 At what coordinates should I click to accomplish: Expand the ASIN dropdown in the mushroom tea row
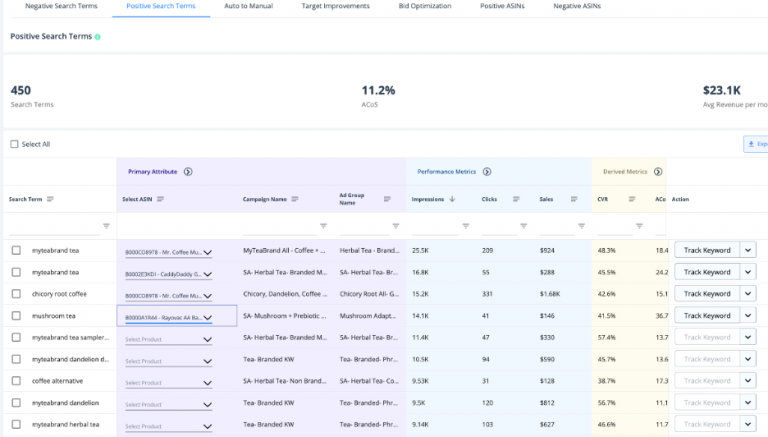coord(207,317)
